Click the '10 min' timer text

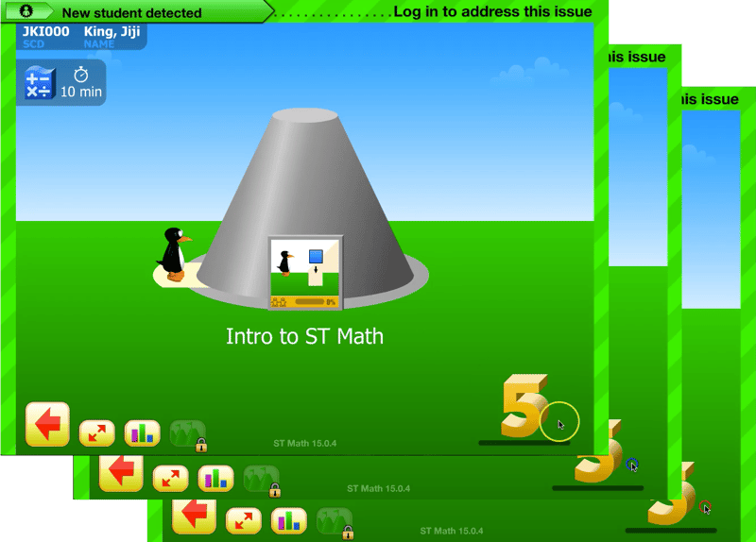[x=81, y=92]
